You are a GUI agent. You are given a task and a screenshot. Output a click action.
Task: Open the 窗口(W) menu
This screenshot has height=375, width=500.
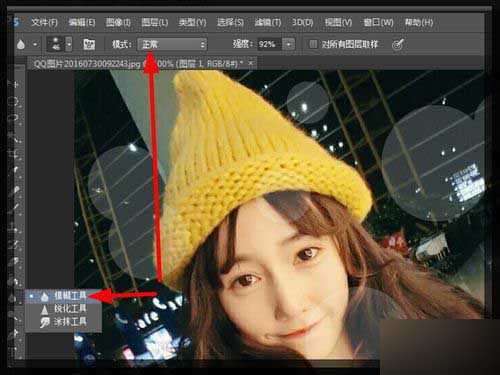(x=378, y=22)
